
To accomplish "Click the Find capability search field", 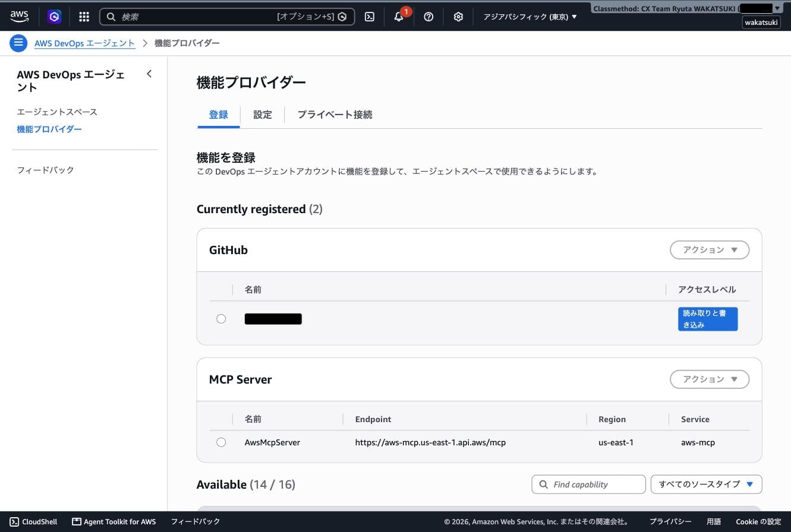I will tap(588, 484).
